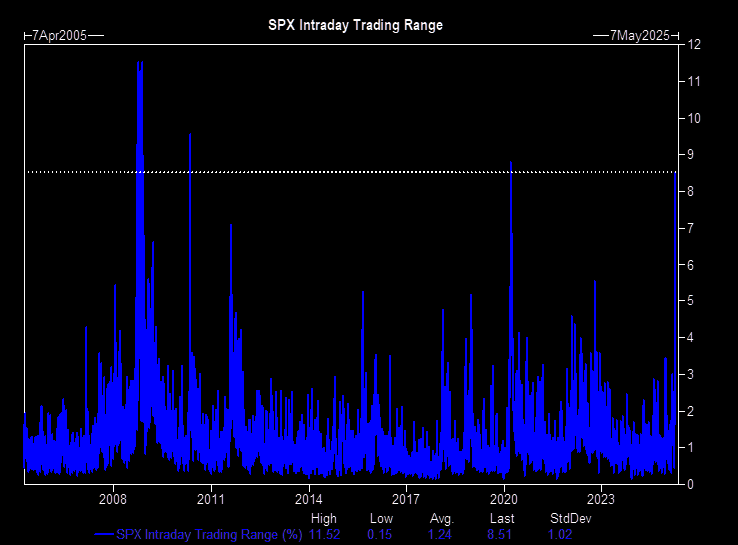Click the 2023 x-axis year label
The image size is (738, 545).
[601, 498]
